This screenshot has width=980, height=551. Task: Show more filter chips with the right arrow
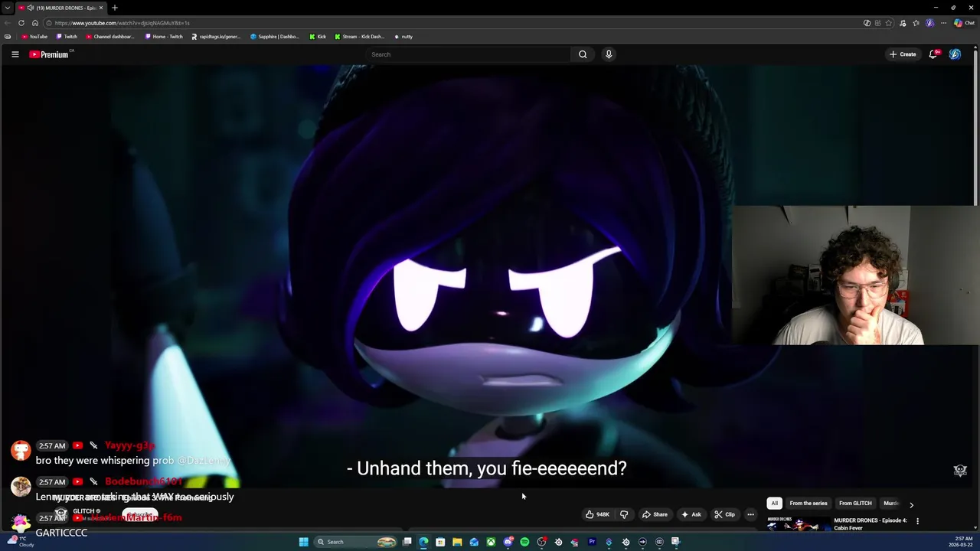pyautogui.click(x=911, y=505)
